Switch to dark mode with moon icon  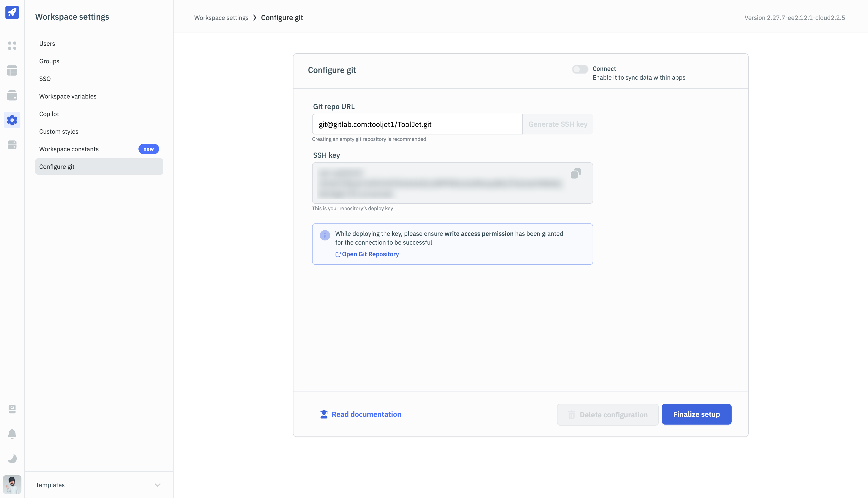(12, 458)
